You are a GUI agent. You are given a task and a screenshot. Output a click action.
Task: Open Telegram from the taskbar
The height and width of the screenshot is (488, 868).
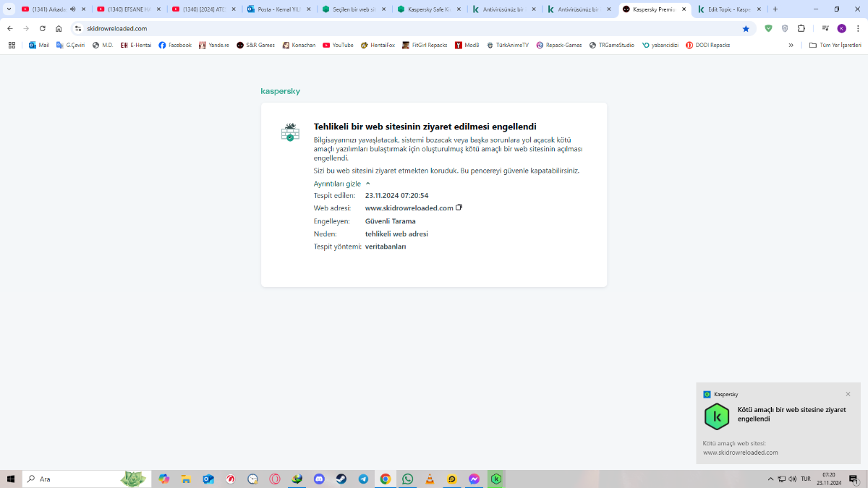363,479
